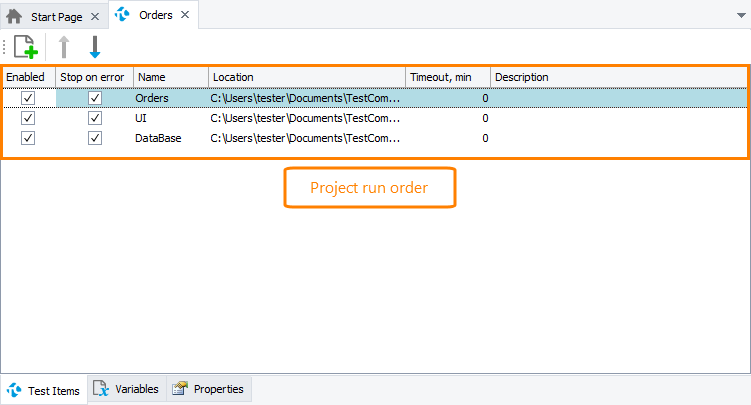Click the Move Up arrow icon
Screen dimensions: 751x405
pyautogui.click(x=63, y=46)
